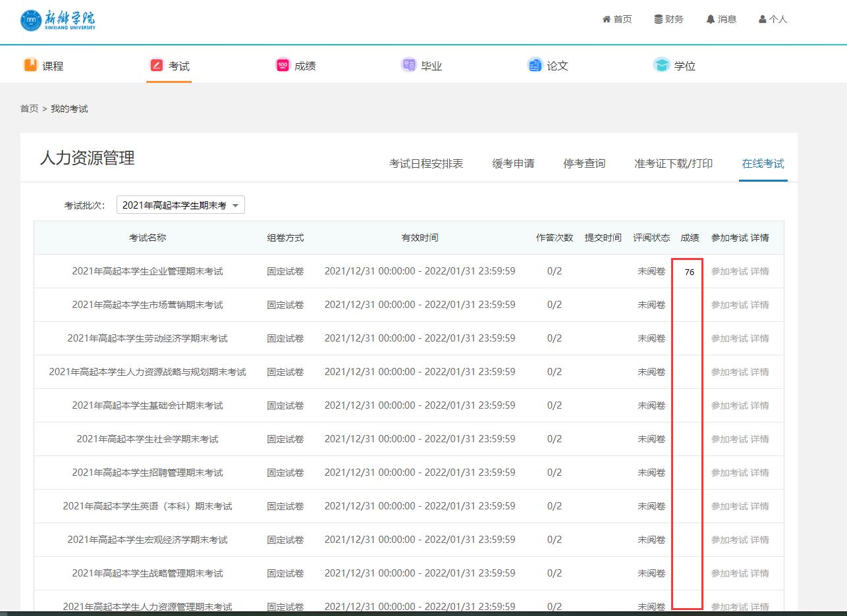Open 详情 for 市场营销 exam
Viewport: 847px width, 616px height.
point(759,305)
